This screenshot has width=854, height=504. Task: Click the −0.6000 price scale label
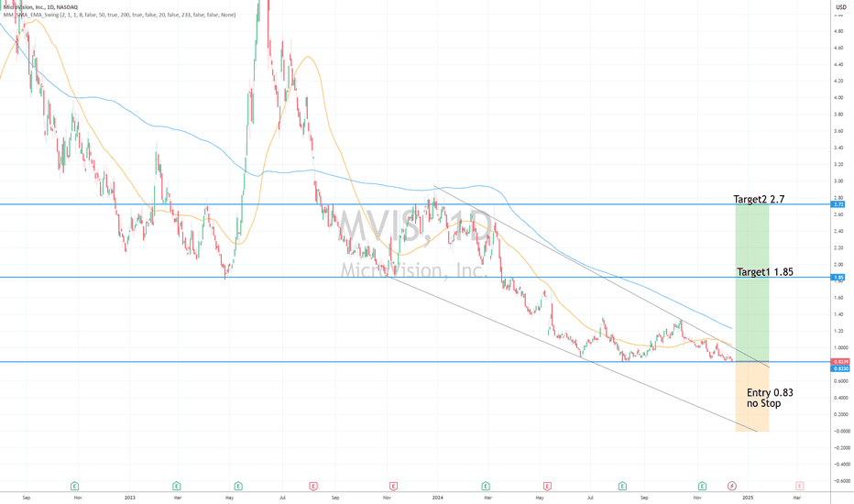click(841, 481)
